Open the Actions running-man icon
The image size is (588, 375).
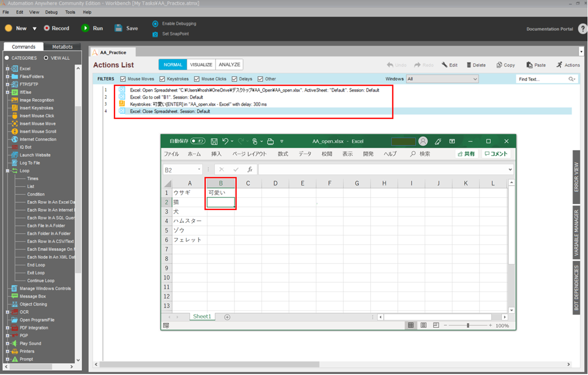[559, 65]
